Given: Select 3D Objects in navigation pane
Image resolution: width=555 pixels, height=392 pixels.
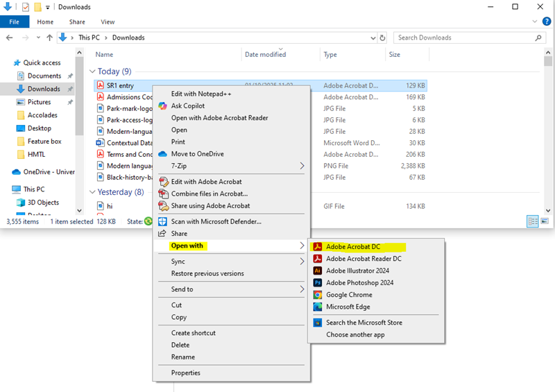Looking at the screenshot, I should pyautogui.click(x=43, y=203).
